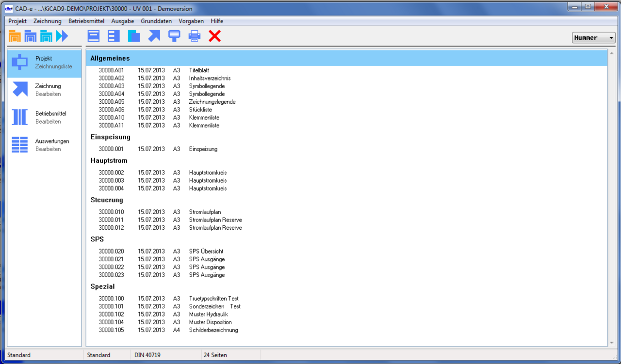Click the Spezial section heading
Image resolution: width=621 pixels, height=364 pixels.
(103, 286)
